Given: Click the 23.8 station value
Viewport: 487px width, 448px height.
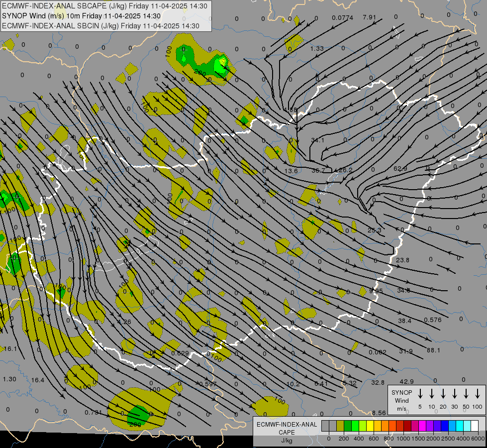Looking at the screenshot, I should coord(402,260).
